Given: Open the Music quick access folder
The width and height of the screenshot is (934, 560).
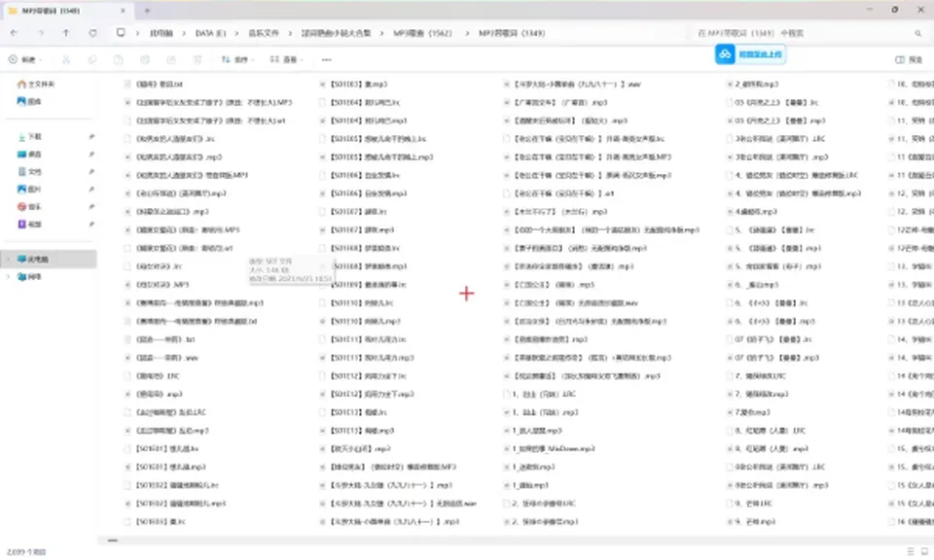Looking at the screenshot, I should click(30, 206).
